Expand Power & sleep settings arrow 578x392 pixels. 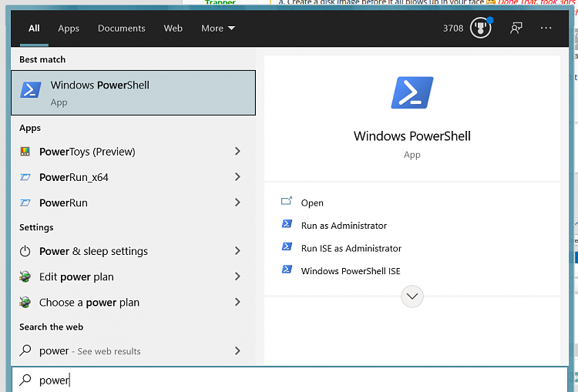238,251
